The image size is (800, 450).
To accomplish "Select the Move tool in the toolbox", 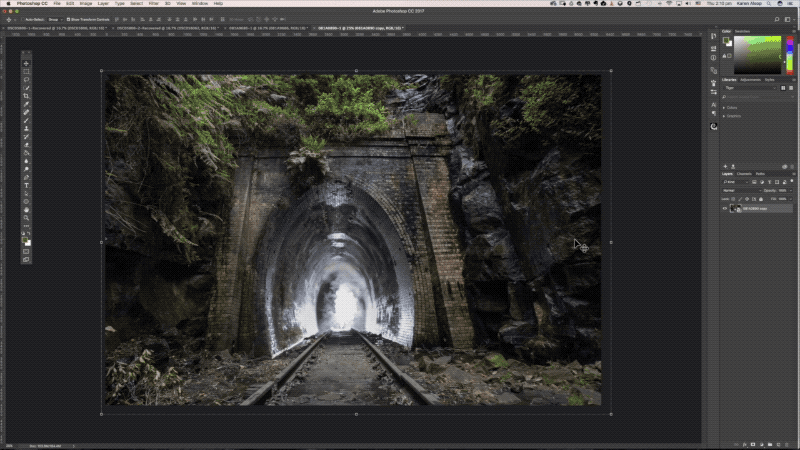I will click(26, 64).
